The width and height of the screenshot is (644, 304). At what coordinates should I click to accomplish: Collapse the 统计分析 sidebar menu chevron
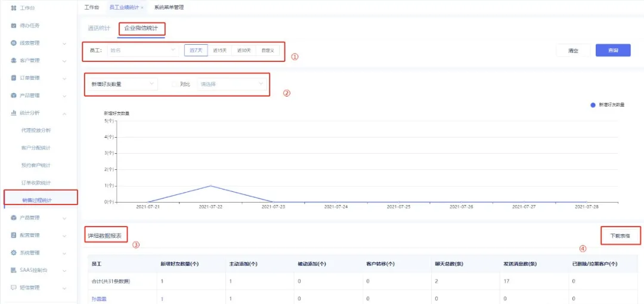(64, 113)
